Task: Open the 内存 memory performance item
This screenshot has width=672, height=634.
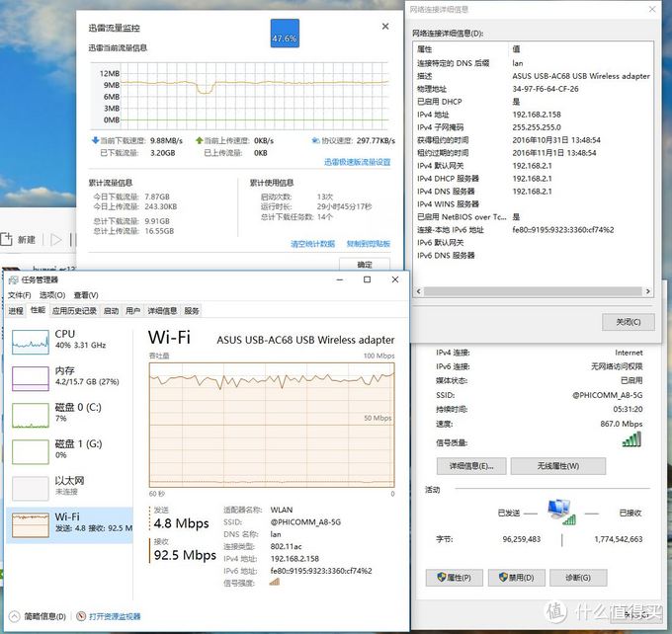Action: (30, 378)
